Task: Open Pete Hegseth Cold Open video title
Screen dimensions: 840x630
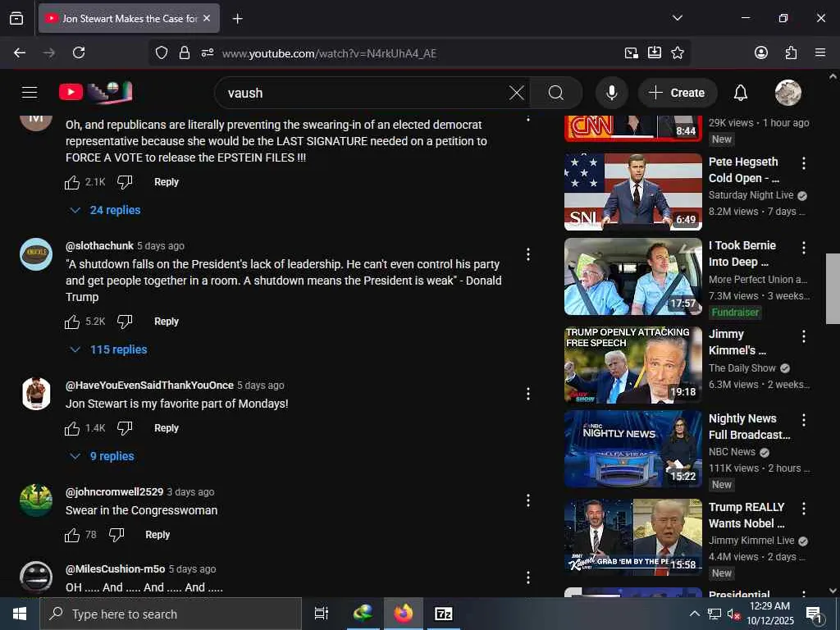Action: pos(743,170)
